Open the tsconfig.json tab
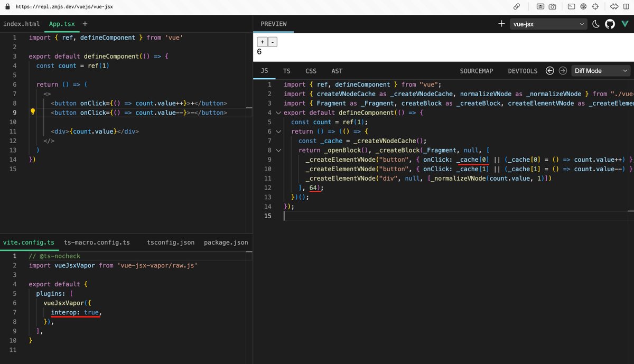The height and width of the screenshot is (364, 634). coord(171,242)
